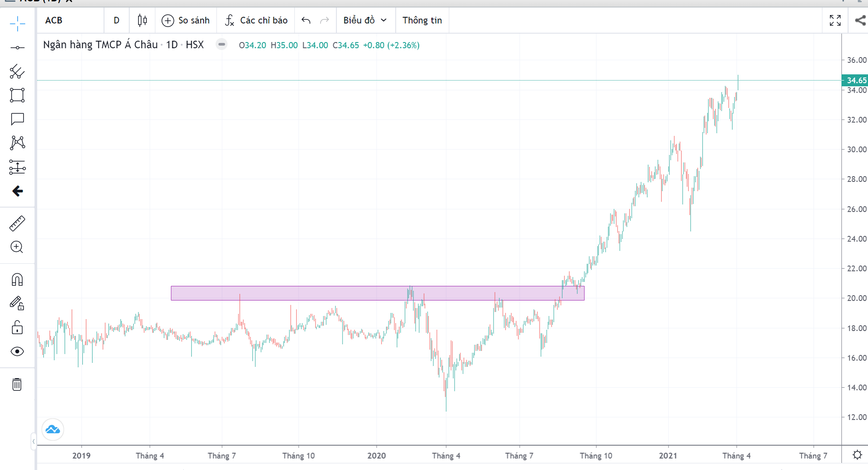Screen dimensions: 868x470
Task: Click the So sánh compare button
Action: [186, 20]
